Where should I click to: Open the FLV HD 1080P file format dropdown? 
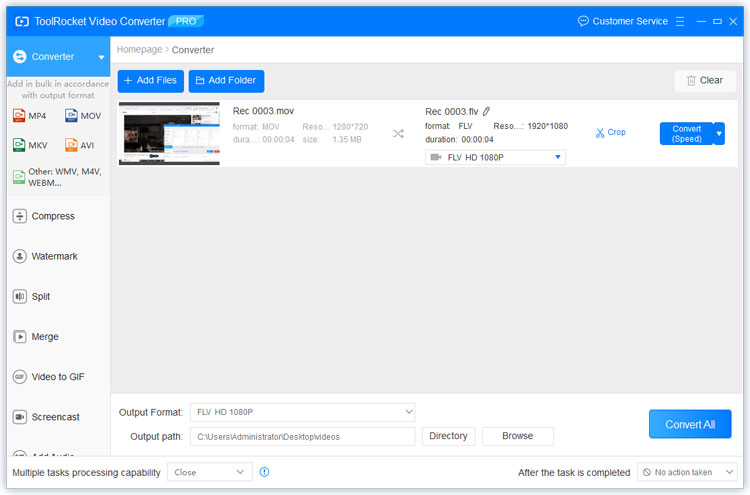tap(495, 157)
